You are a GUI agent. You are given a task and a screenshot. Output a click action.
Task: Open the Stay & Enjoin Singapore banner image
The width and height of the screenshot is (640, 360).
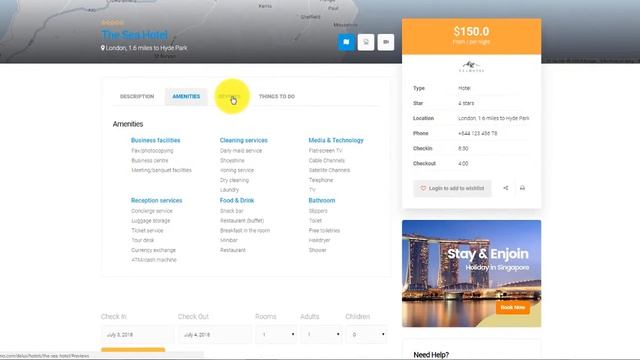[x=471, y=273]
